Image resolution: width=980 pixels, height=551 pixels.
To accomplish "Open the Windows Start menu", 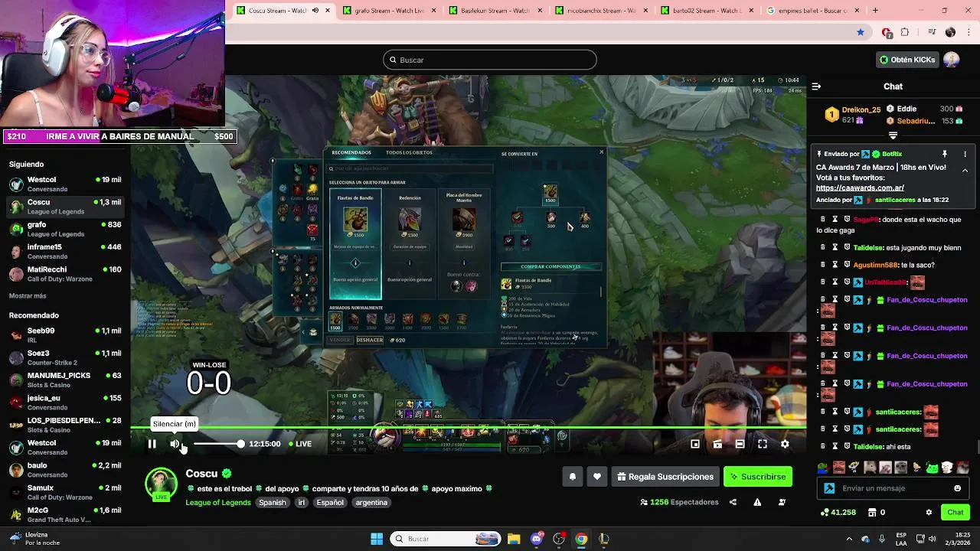I will pyautogui.click(x=377, y=539).
